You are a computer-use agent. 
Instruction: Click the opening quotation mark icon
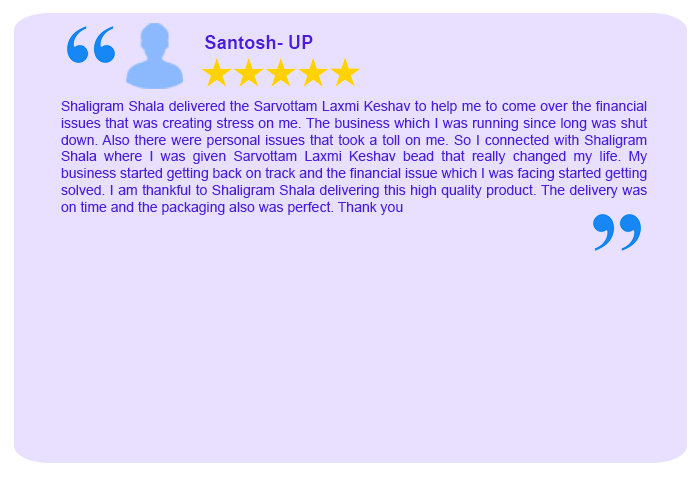point(91,45)
